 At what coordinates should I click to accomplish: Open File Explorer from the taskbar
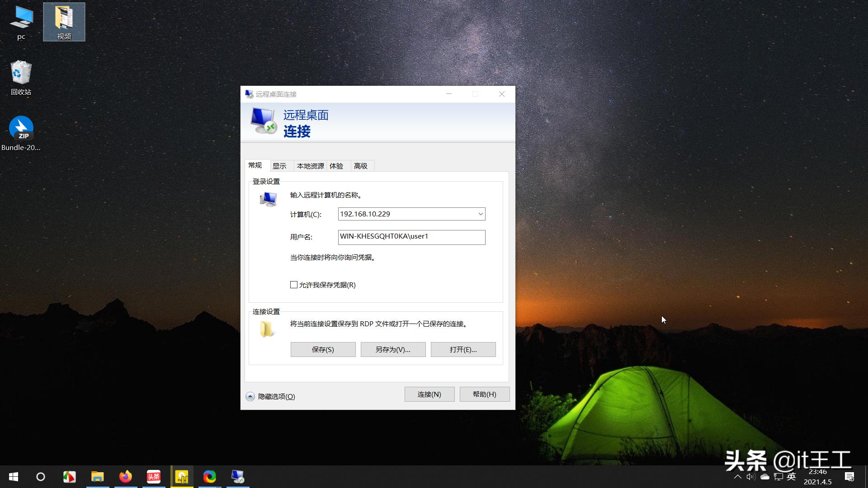tap(98, 476)
